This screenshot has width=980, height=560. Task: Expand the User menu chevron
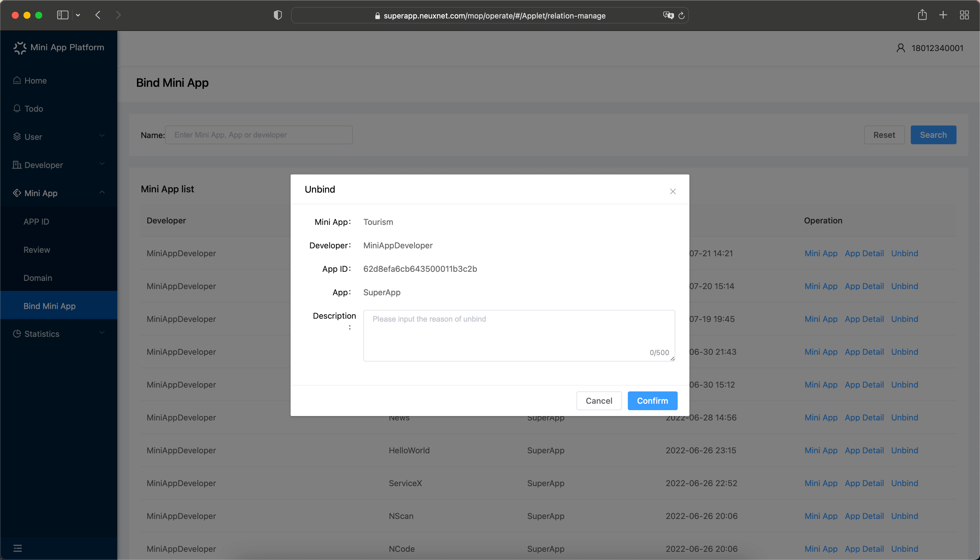tap(102, 135)
